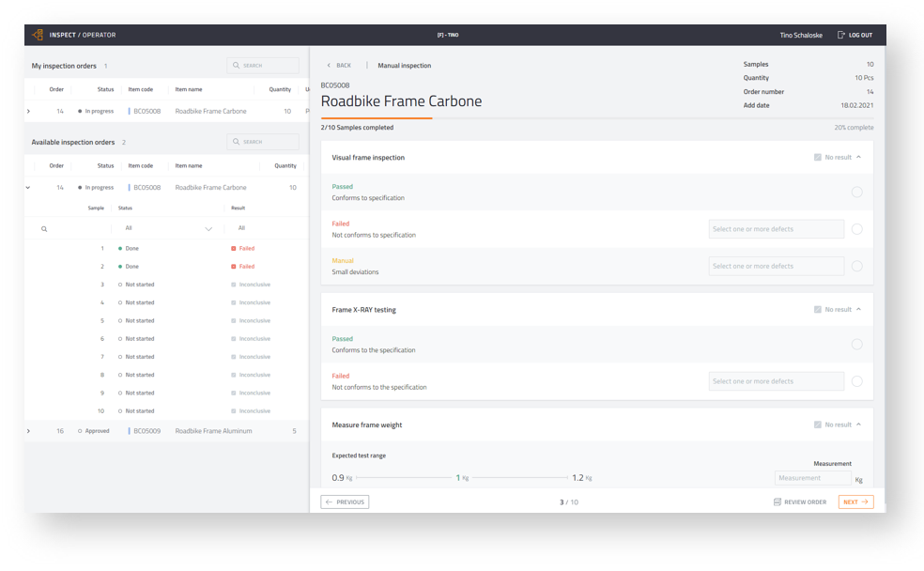This screenshot has width=924, height=571.
Task: Go back with the Back link
Action: tap(339, 66)
